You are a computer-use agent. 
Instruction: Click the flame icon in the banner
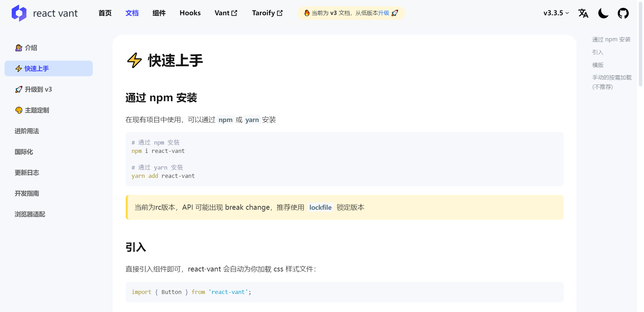click(307, 13)
